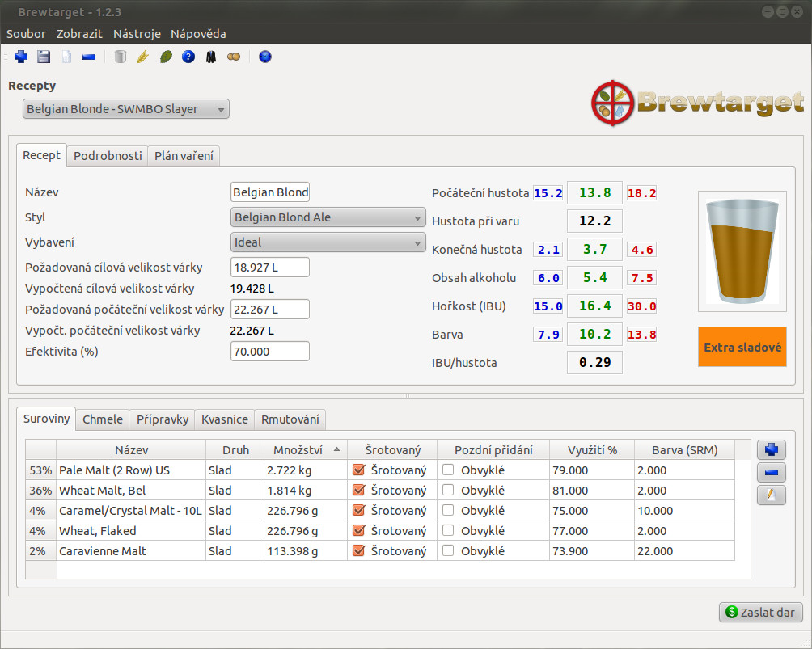812x649 pixels.
Task: Expand the Vybavení dropdown showing Ideal
Action: pyautogui.click(x=328, y=242)
